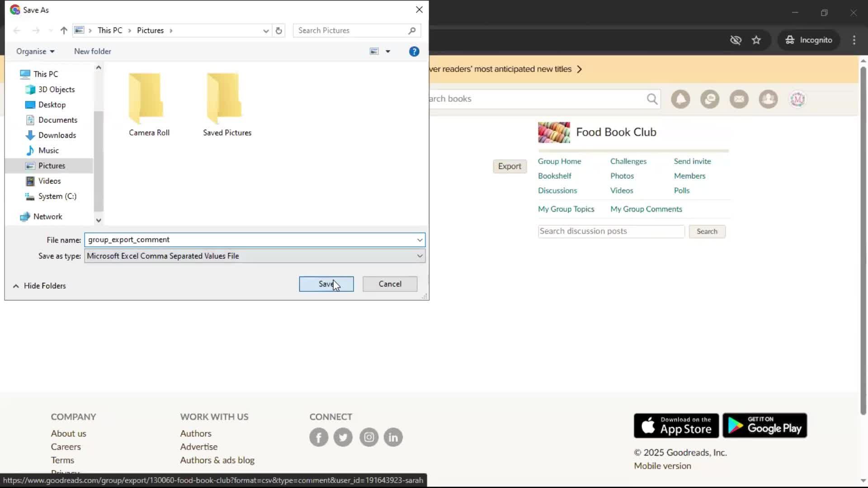Image resolution: width=868 pixels, height=488 pixels.
Task: Click New folder in the dialog toolbar
Action: 93,51
